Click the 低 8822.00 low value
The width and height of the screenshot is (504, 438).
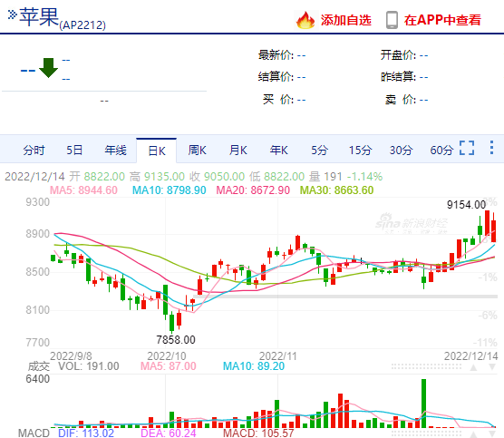276,177
